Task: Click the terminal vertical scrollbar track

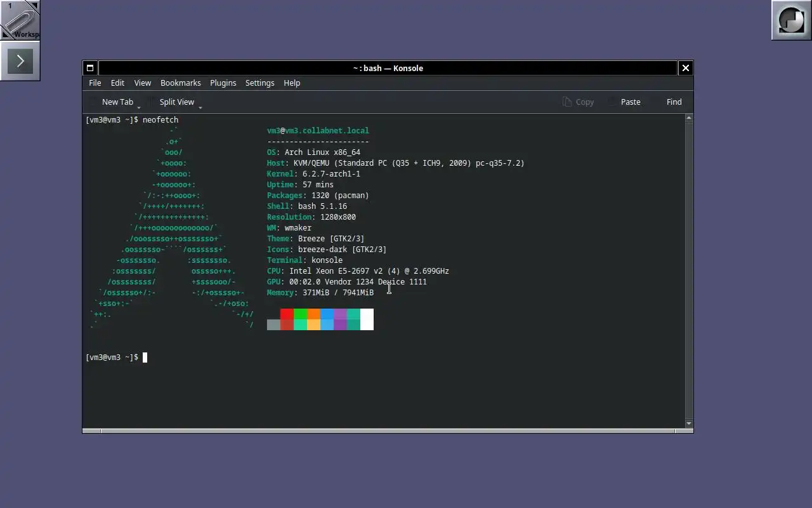Action: (689, 271)
